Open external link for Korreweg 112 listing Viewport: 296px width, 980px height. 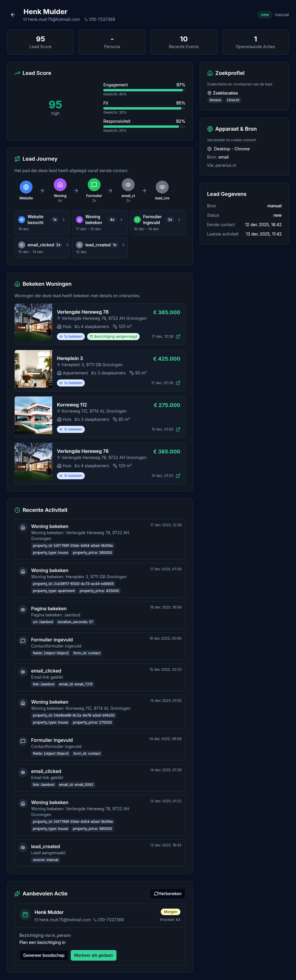click(x=178, y=430)
